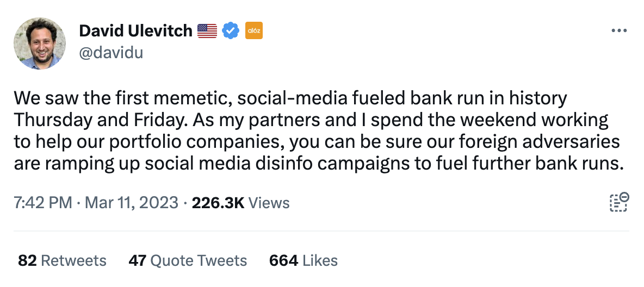644x287 pixels.
Task: Open David Ulevitch's profile photo
Action: point(39,43)
